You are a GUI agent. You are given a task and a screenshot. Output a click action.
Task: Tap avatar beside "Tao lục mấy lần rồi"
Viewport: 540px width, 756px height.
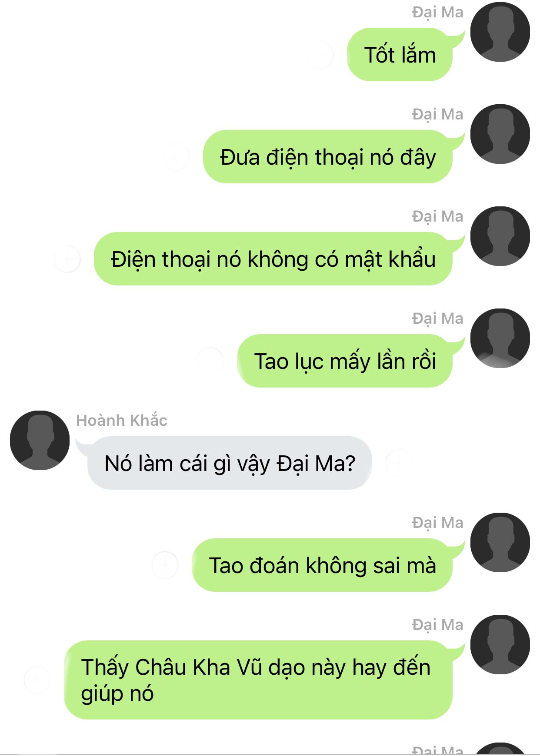pos(500,338)
